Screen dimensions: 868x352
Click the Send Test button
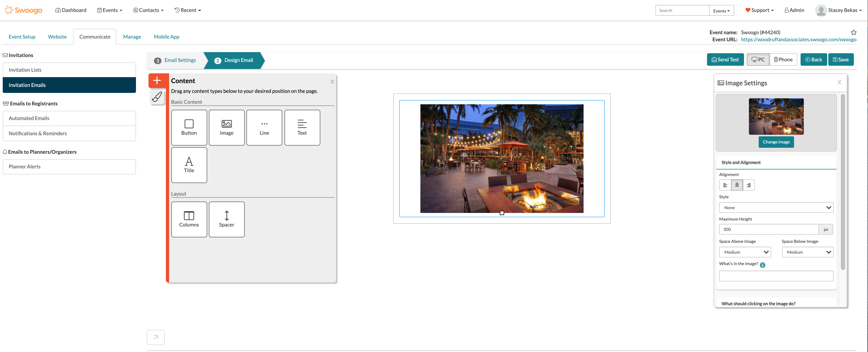pos(725,59)
